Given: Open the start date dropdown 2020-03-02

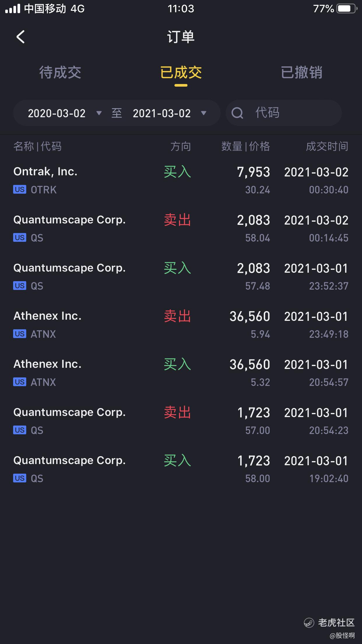Looking at the screenshot, I should [x=57, y=113].
